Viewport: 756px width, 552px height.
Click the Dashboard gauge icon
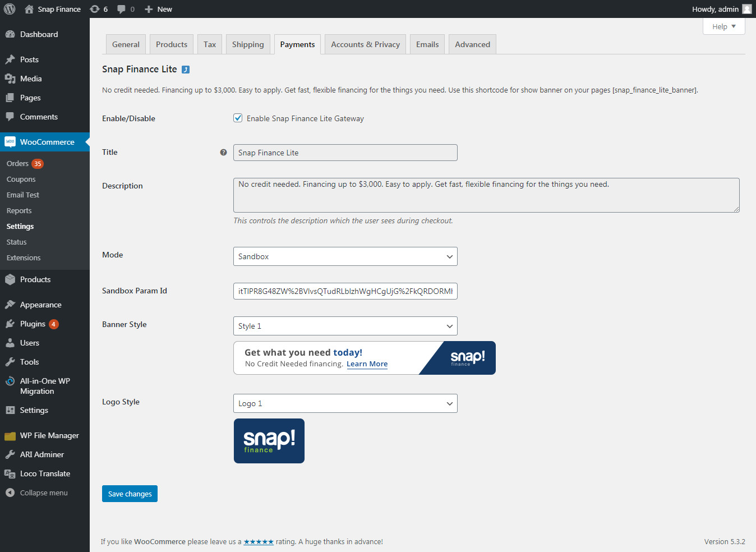coord(10,34)
